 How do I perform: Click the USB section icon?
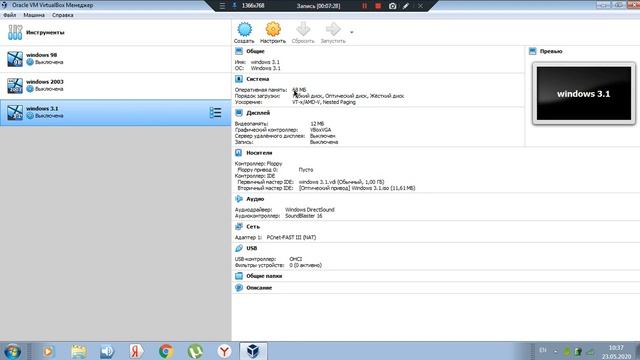coord(239,248)
